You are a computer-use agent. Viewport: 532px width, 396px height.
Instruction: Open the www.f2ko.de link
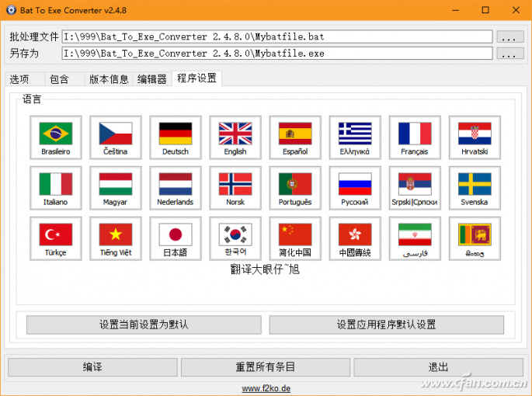click(x=266, y=388)
